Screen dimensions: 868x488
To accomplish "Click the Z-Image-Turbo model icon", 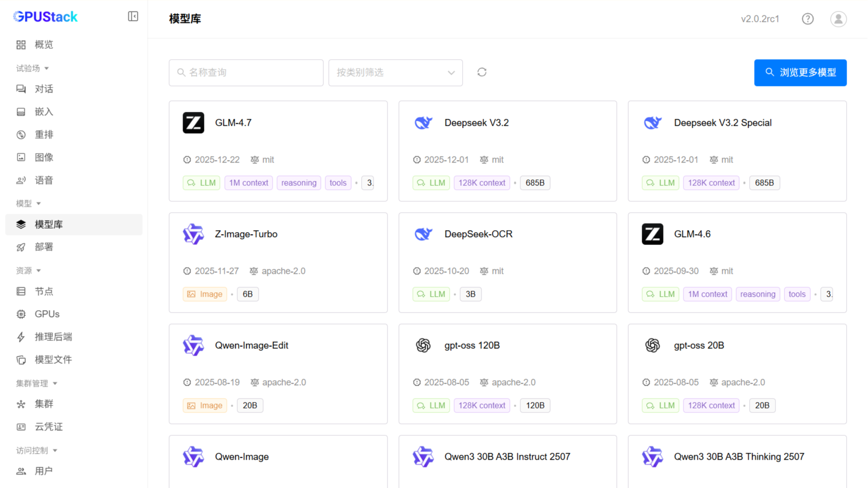I will pyautogui.click(x=193, y=234).
